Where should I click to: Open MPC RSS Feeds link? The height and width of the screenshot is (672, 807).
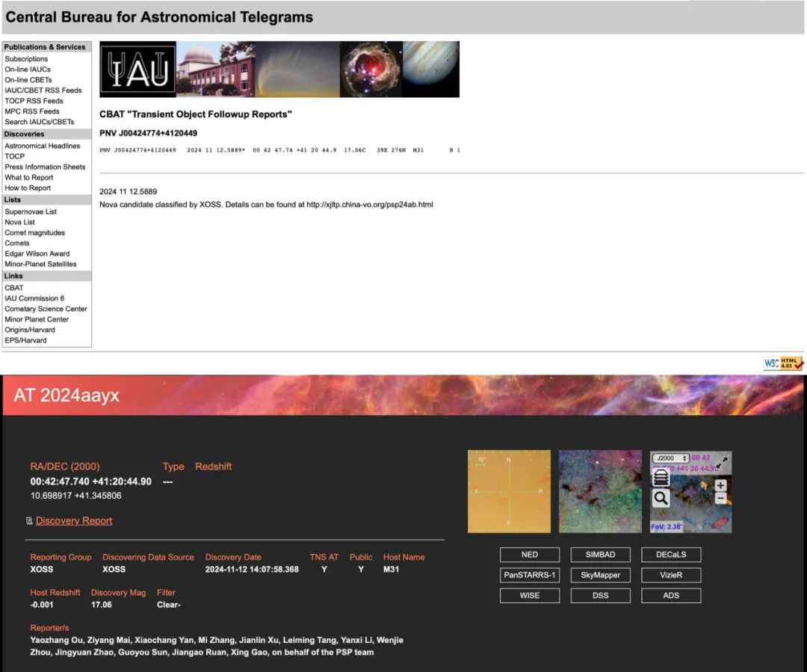point(32,111)
